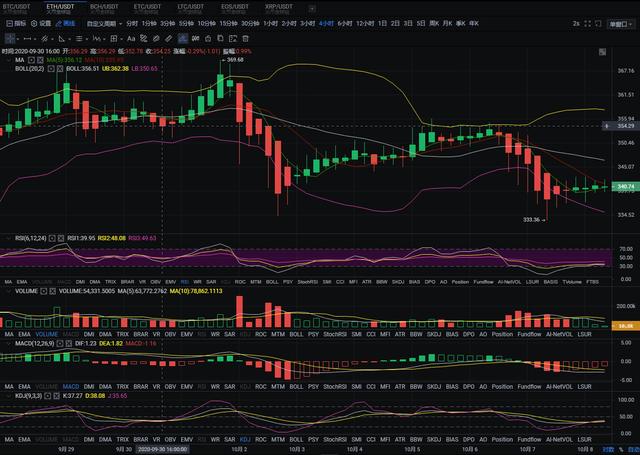The height and width of the screenshot is (455, 640).
Task: Remove the VOLUME indicator with X
Action: pyautogui.click(x=53, y=291)
